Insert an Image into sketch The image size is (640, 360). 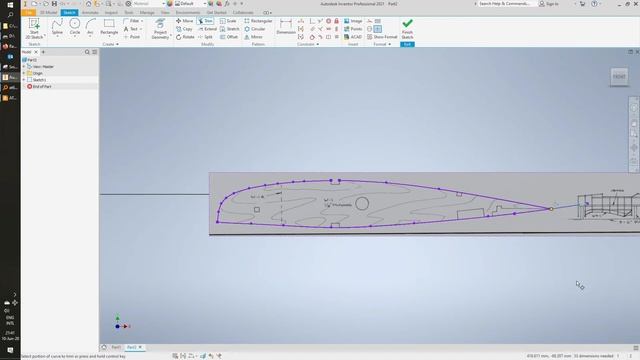353,21
